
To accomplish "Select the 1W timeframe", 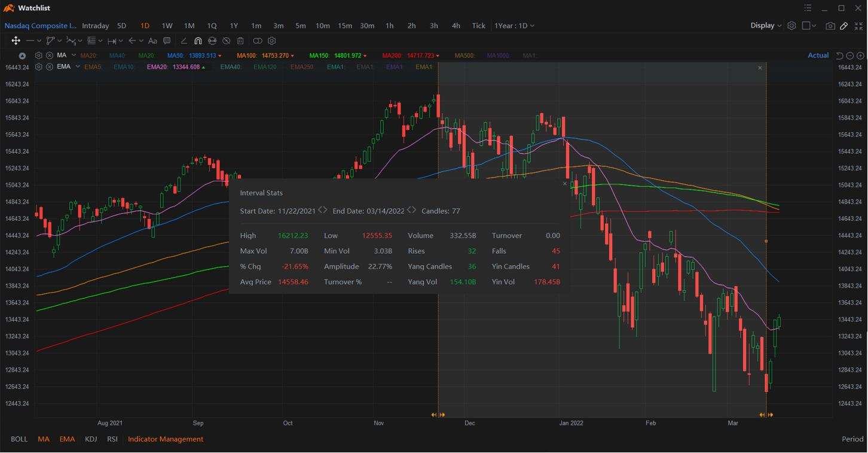I will click(167, 26).
